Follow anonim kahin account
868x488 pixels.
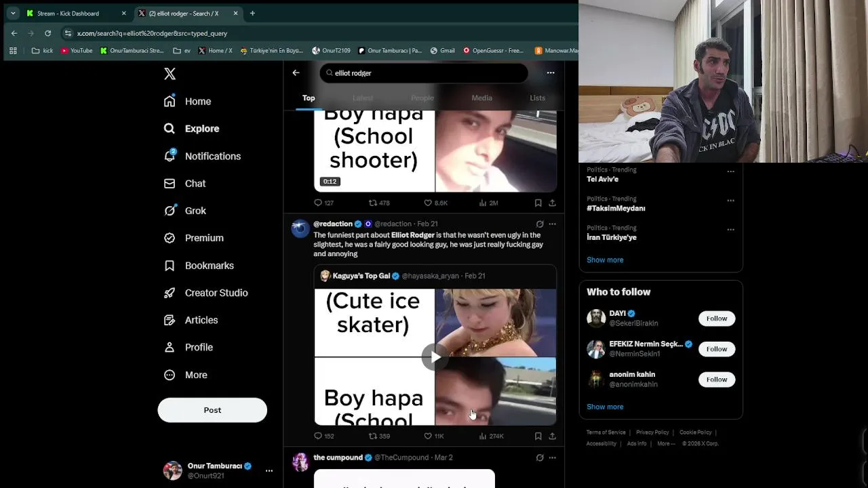[717, 380]
